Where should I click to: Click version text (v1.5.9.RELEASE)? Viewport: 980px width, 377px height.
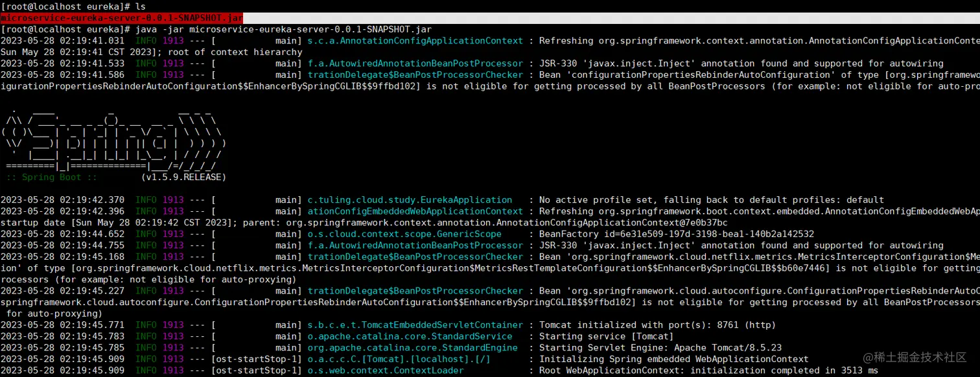coord(183,177)
